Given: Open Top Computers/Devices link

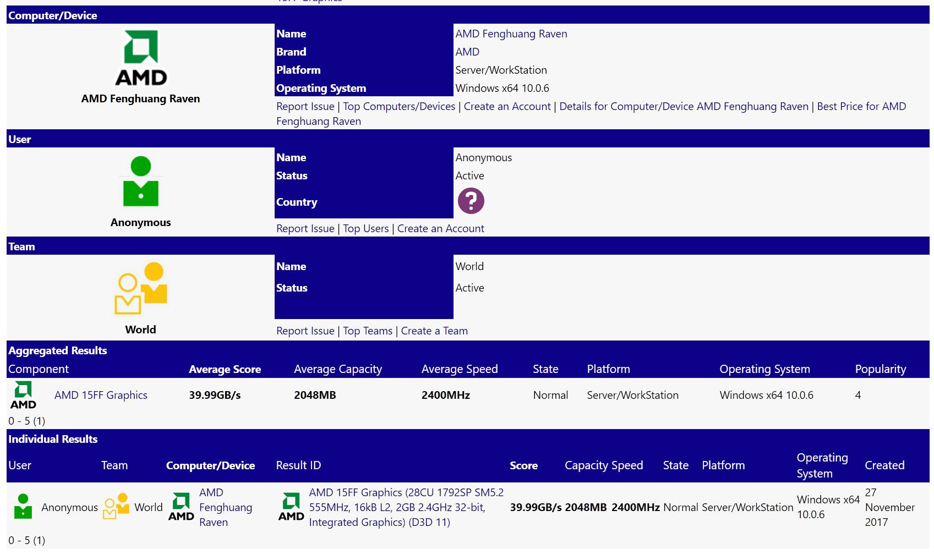Looking at the screenshot, I should pyautogui.click(x=399, y=106).
